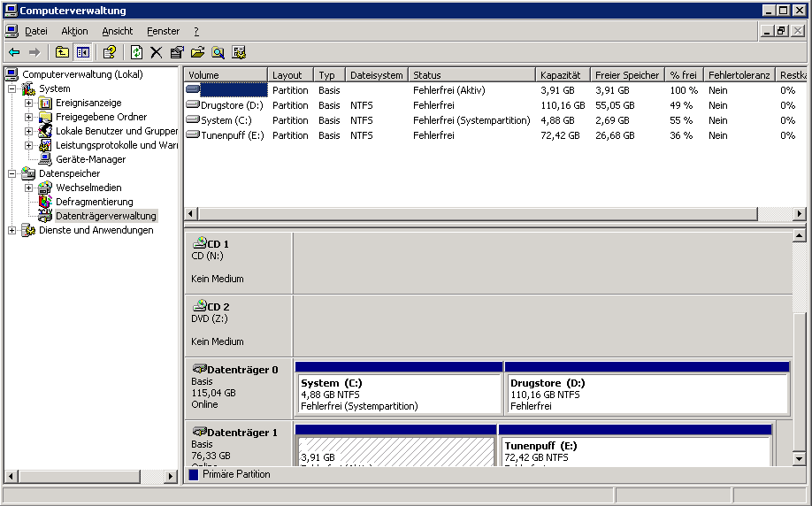Open the Fenster menu
Viewport: 812px width, 506px height.
163,31
